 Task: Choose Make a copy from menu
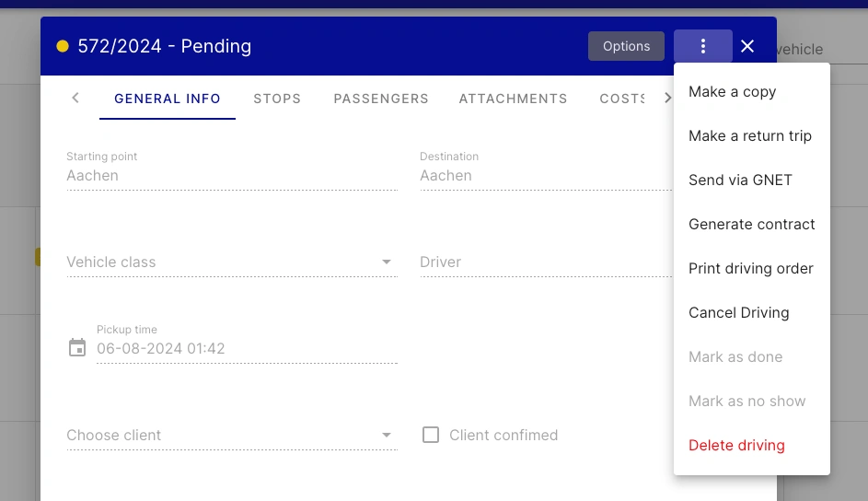[732, 92]
